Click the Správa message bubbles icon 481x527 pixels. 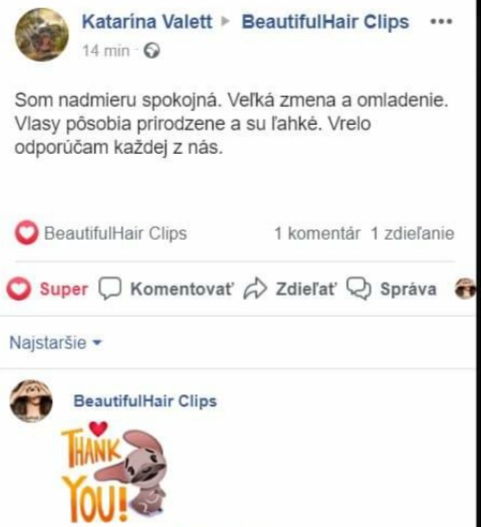click(359, 288)
